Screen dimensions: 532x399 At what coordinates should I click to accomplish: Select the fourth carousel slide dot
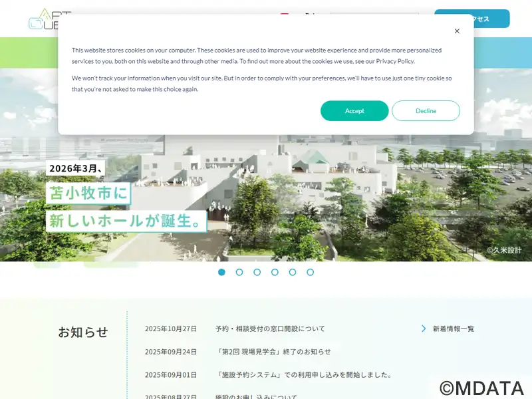[275, 272]
